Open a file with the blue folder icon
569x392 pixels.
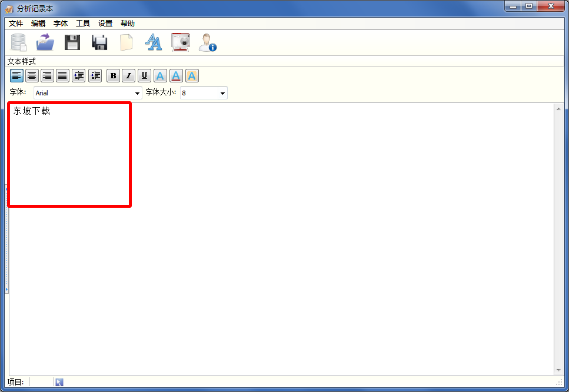click(45, 42)
